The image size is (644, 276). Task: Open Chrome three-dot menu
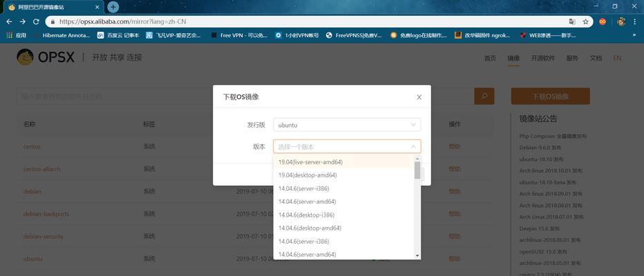click(635, 22)
